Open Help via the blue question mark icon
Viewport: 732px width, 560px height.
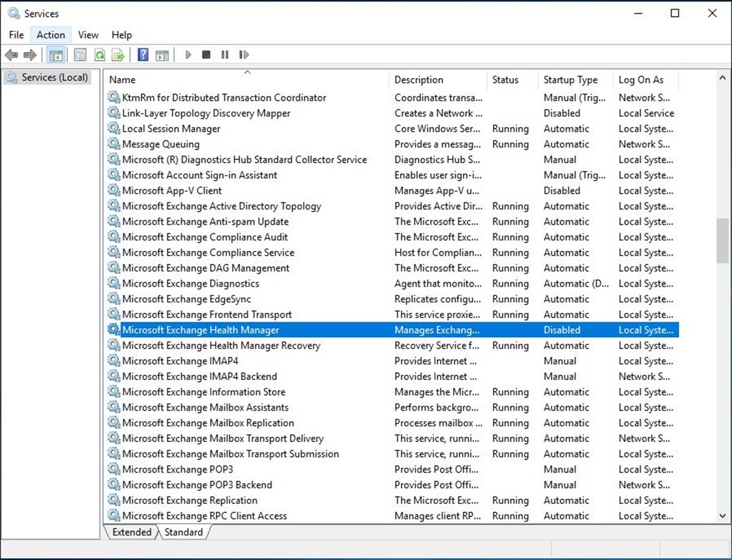[143, 55]
